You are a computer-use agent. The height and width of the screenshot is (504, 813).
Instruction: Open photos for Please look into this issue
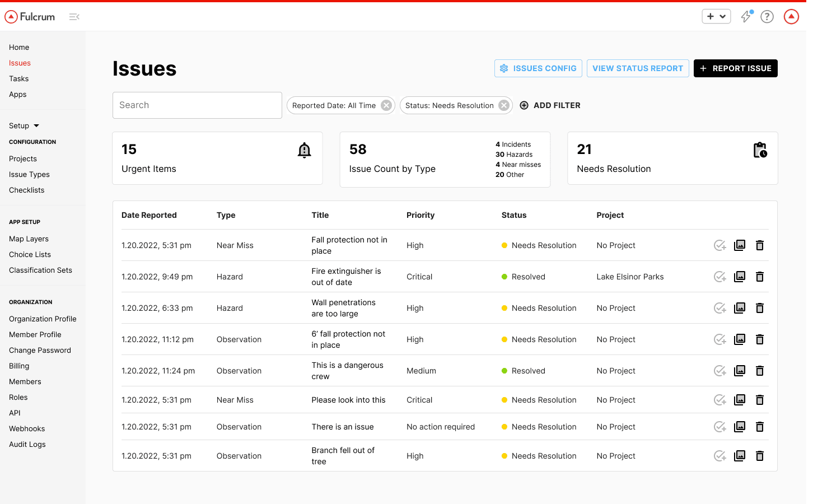pyautogui.click(x=740, y=400)
